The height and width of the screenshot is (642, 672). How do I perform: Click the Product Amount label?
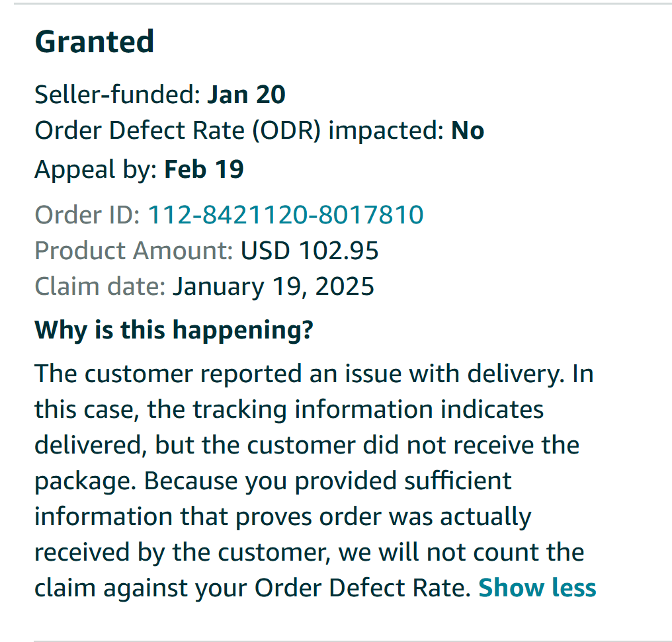(134, 251)
